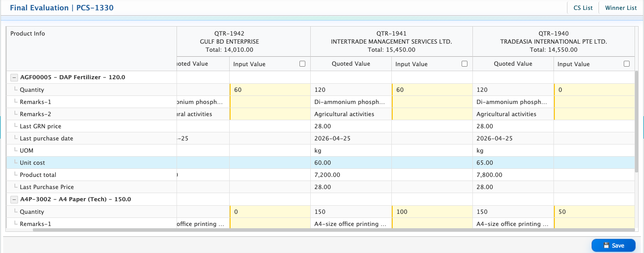
Task: Click unit cost 60.00 cell
Action: point(351,163)
